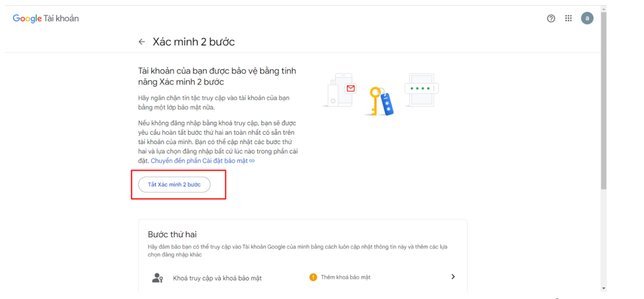Click the yellow key illustration

pyautogui.click(x=376, y=101)
